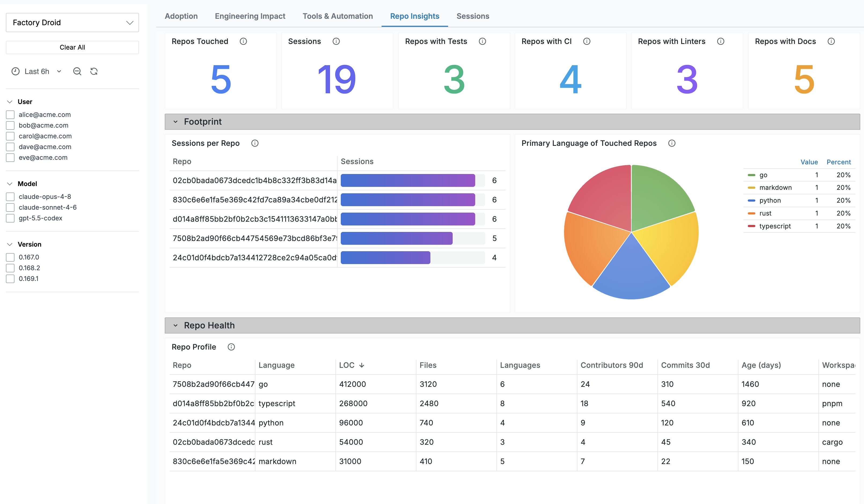Viewport: 864px width, 504px height.
Task: Open info icon for Repo Profile
Action: 231,347
